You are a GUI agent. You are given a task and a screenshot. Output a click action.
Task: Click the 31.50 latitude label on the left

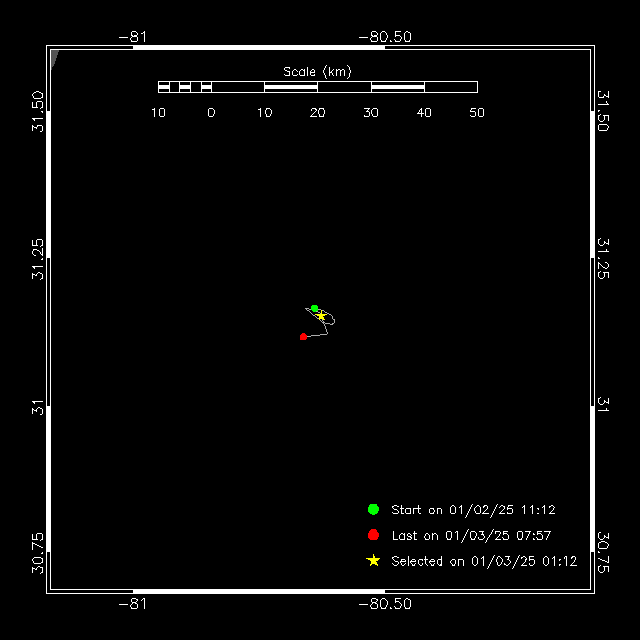coord(37,112)
